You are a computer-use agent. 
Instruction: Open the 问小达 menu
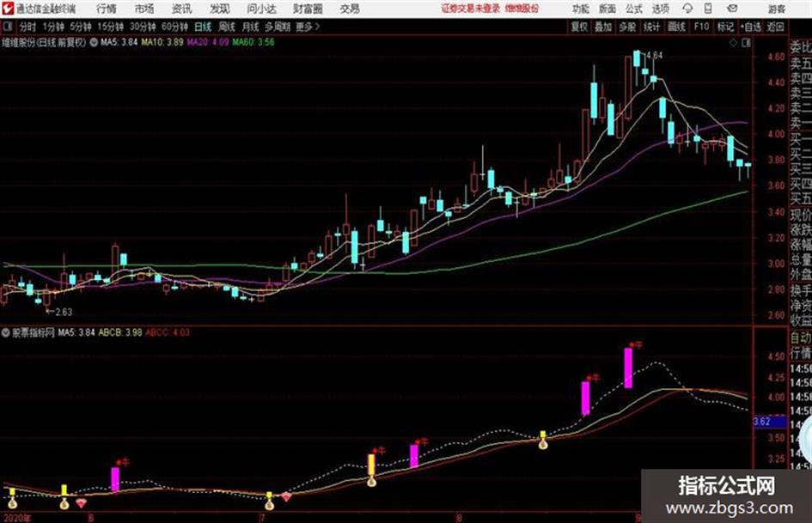[261, 9]
